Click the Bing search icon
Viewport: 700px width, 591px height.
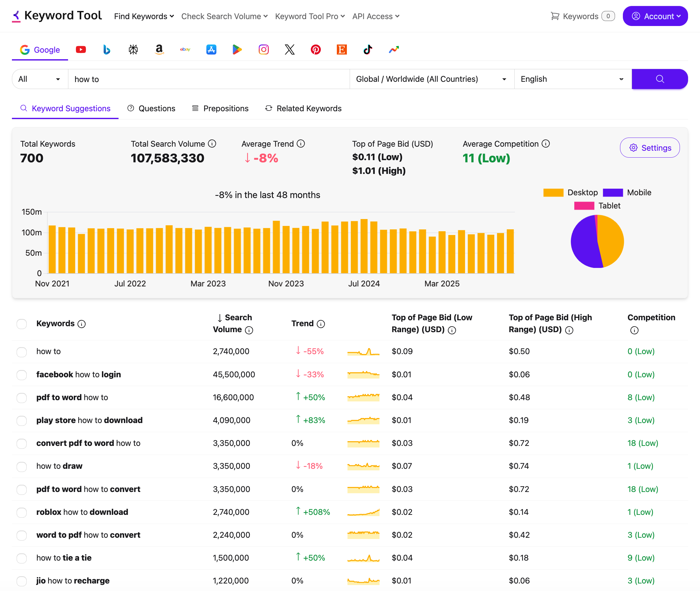107,50
